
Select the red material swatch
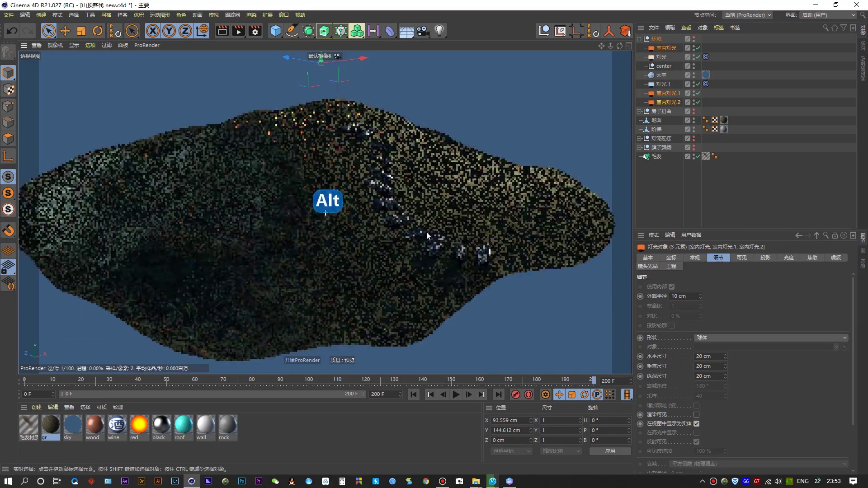pyautogui.click(x=139, y=425)
